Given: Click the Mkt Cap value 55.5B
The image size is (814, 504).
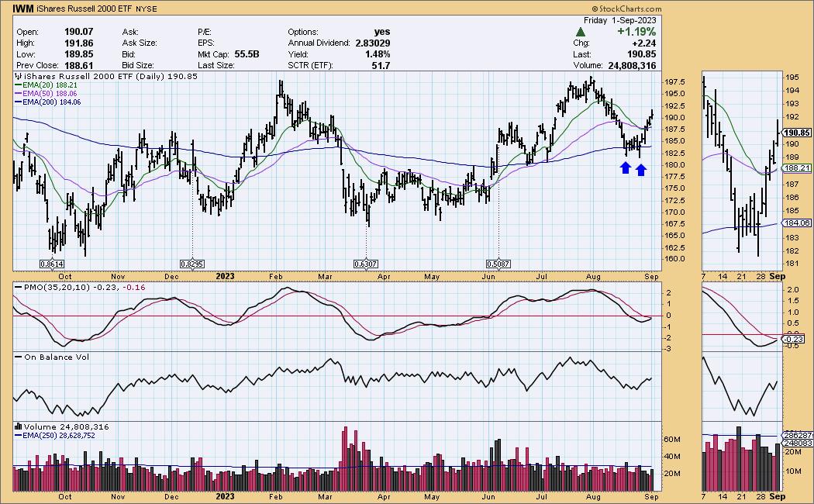Looking at the screenshot, I should [x=247, y=54].
